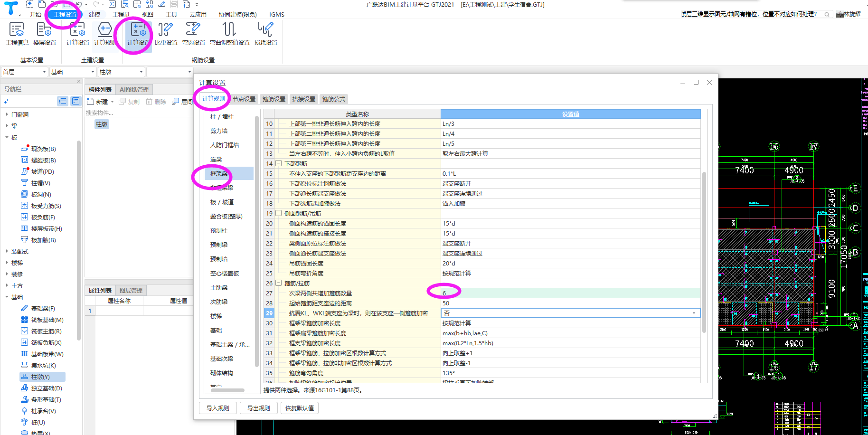Click category list horizontal scrollbar
Screen dimensions: 868x435
pyautogui.click(x=227, y=390)
